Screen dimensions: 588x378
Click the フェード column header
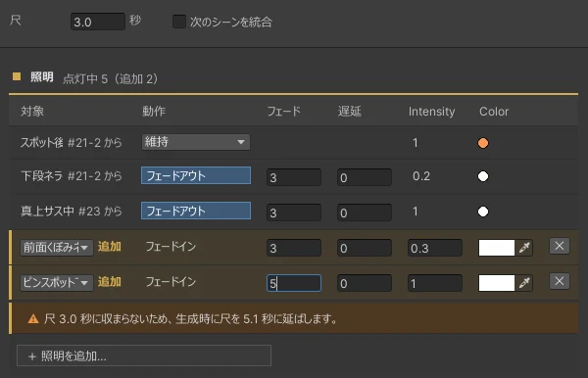pos(284,112)
